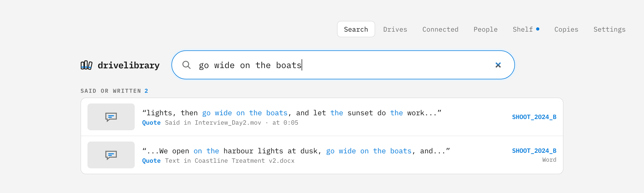Click the drivelibrary wordmark
The height and width of the screenshot is (193, 644).
coord(129,65)
